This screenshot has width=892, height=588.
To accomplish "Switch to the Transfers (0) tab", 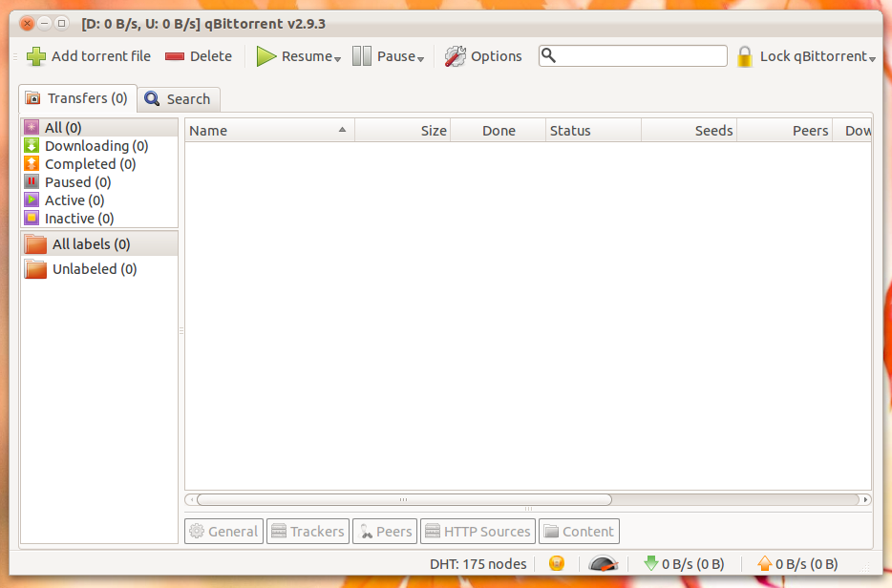I will 77,98.
